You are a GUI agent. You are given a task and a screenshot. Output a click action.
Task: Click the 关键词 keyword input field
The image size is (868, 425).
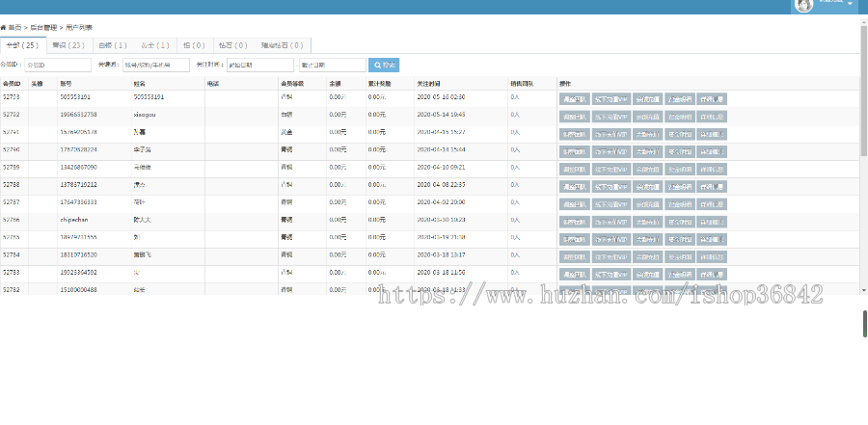click(155, 65)
